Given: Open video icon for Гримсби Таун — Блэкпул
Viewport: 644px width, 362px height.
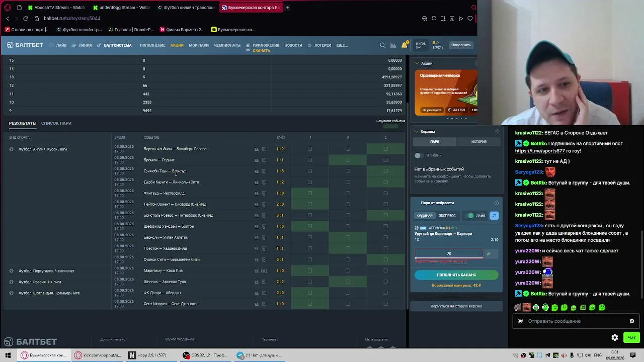Looking at the screenshot, I should (x=264, y=171).
